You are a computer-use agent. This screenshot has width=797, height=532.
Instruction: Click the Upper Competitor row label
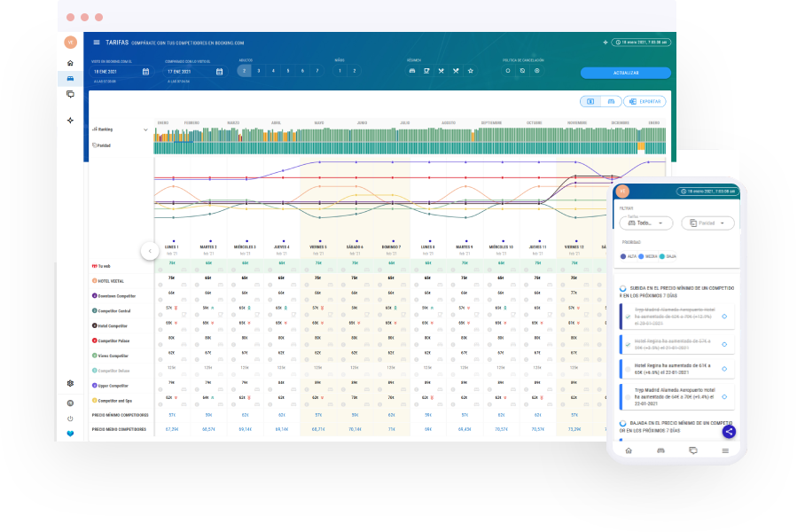[113, 386]
